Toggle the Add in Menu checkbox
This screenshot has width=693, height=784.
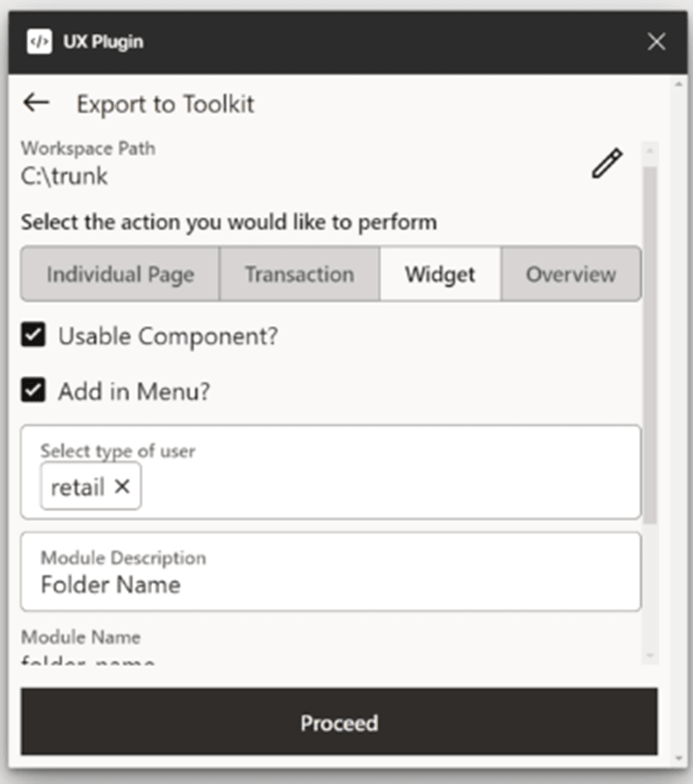pyautogui.click(x=34, y=391)
